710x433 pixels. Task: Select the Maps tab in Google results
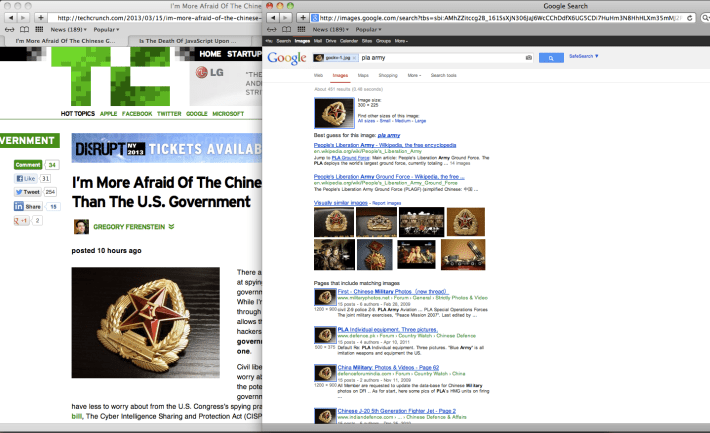pyautogui.click(x=363, y=76)
